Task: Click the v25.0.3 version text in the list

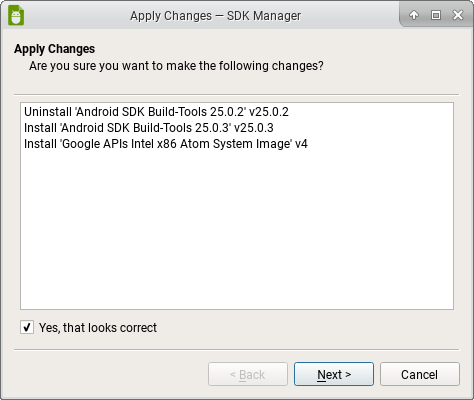Action: coord(254,128)
